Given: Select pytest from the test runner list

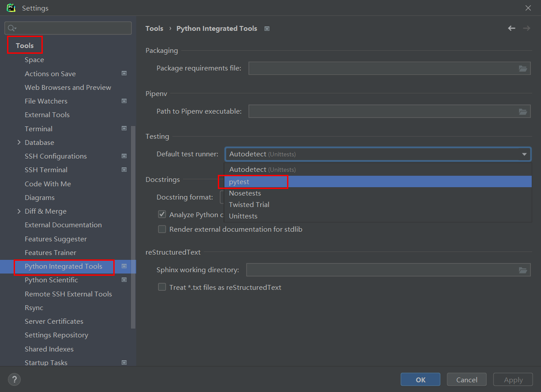Looking at the screenshot, I should tap(239, 181).
